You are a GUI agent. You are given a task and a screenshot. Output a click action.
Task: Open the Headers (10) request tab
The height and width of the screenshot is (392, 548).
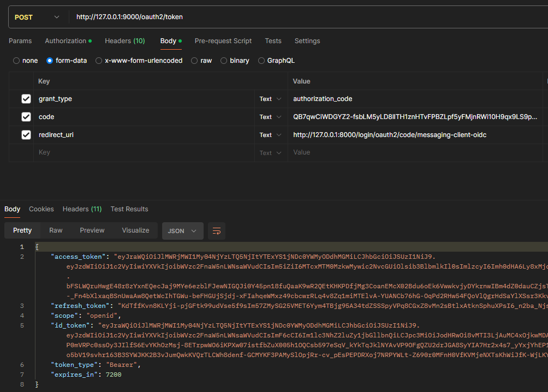125,40
